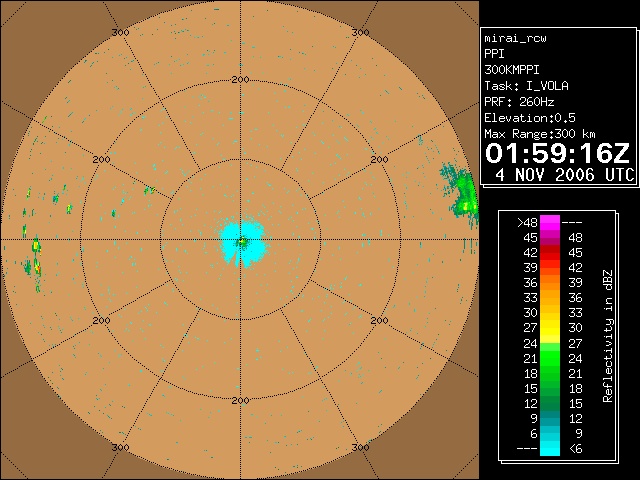
Task: Click the cyan clutter echo at radar center
Action: tap(243, 244)
